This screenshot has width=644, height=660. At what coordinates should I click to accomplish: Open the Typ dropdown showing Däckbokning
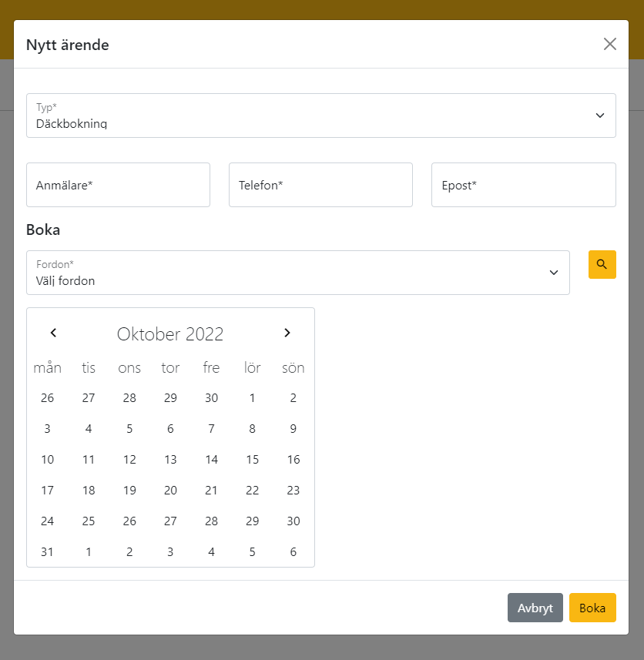pos(320,116)
